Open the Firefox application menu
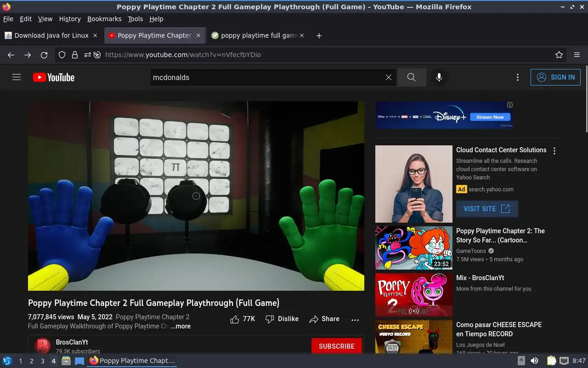 click(577, 55)
